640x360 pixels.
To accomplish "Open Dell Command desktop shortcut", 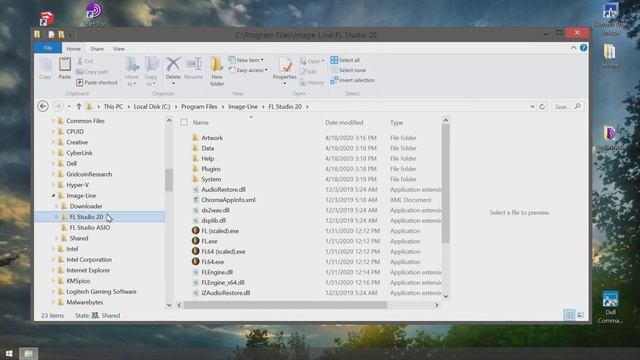I will tap(610, 307).
